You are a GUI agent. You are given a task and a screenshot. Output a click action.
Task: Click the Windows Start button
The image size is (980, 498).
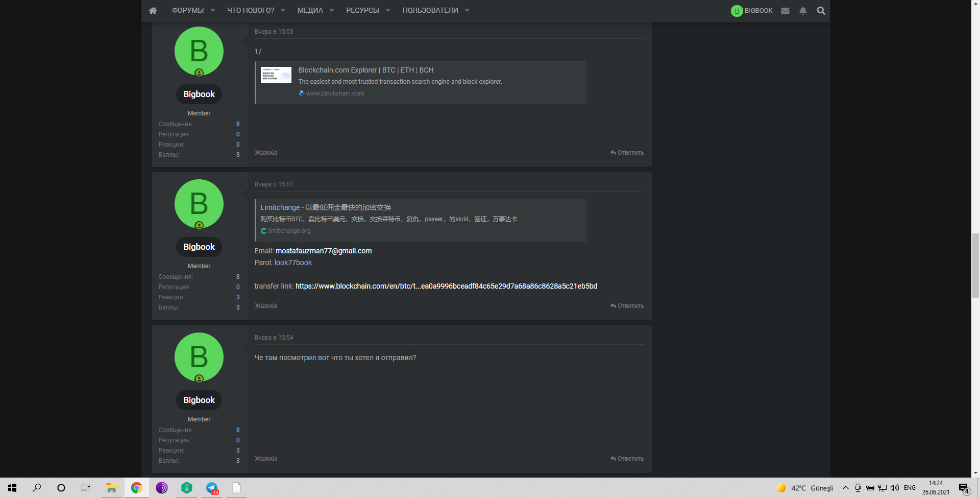(x=12, y=488)
